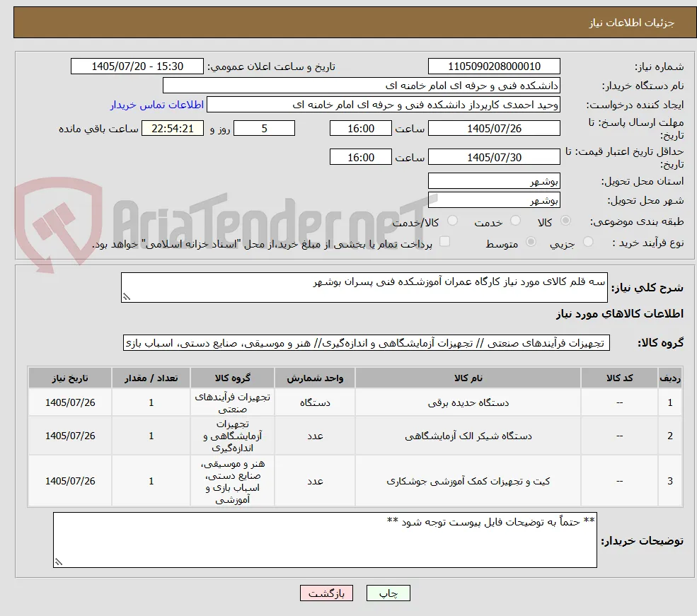Click the heading اطلاعات کالاهای مورد نیاز
Viewport: 697px width, 616px height.
click(619, 313)
